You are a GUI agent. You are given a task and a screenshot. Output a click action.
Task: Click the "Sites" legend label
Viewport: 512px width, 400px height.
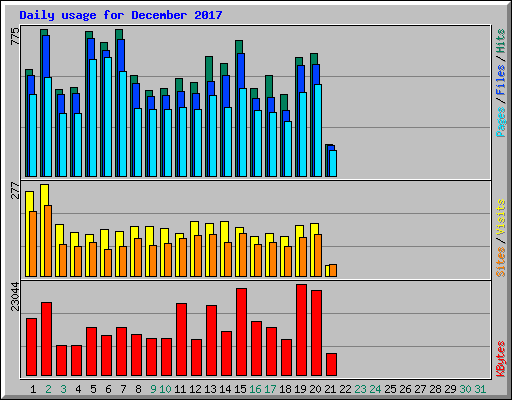point(501,262)
